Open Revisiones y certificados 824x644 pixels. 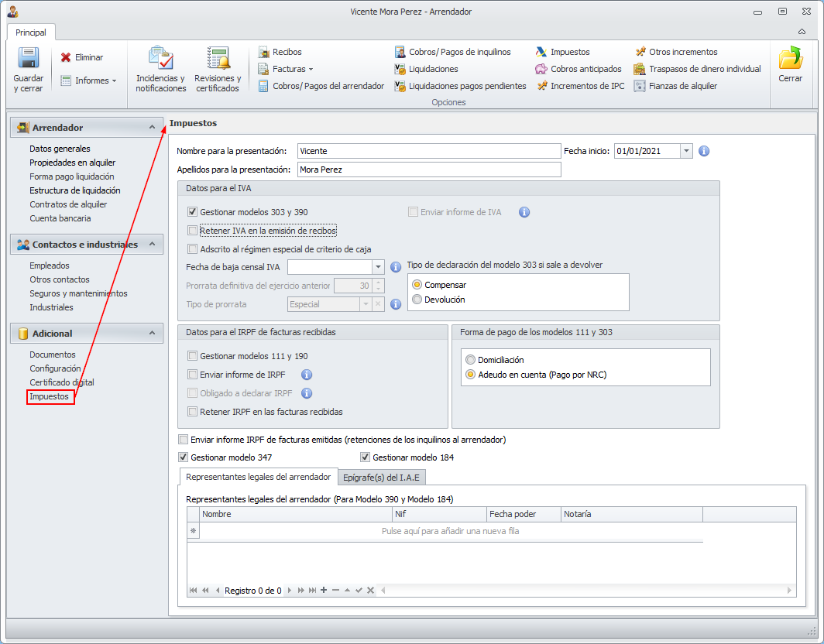218,70
